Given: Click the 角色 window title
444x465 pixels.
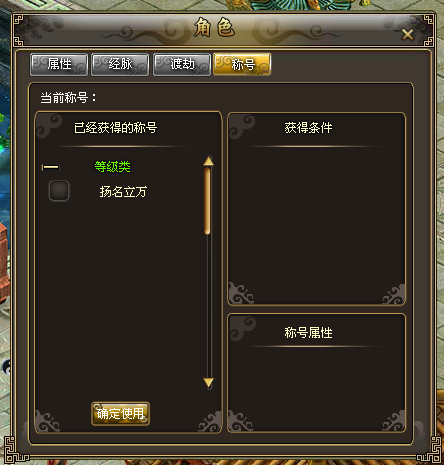Looking at the screenshot, I should (x=215, y=27).
